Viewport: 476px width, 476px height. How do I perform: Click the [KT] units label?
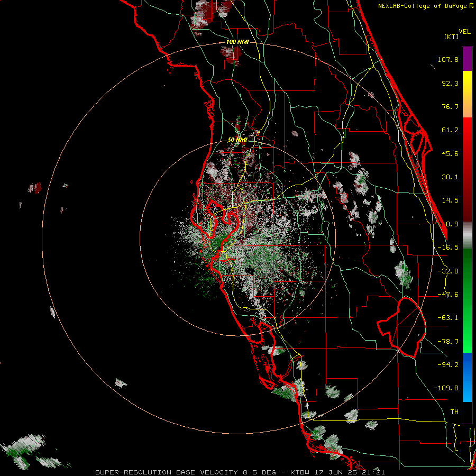pyautogui.click(x=452, y=36)
